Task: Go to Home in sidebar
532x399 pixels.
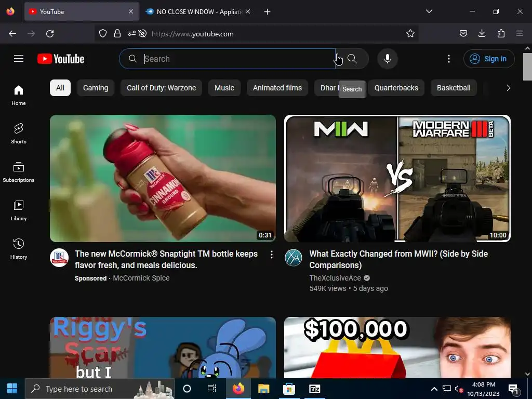Action: [x=19, y=96]
